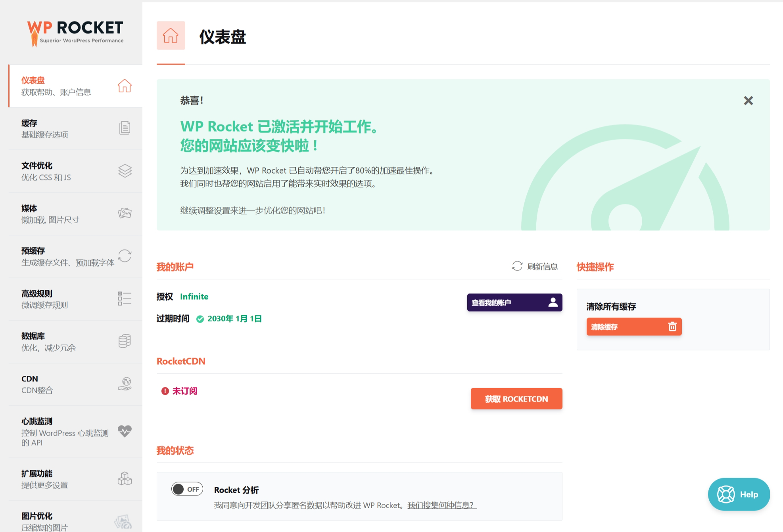Click the database cylinder icon
Image resolution: width=783 pixels, height=532 pixels.
point(125,341)
